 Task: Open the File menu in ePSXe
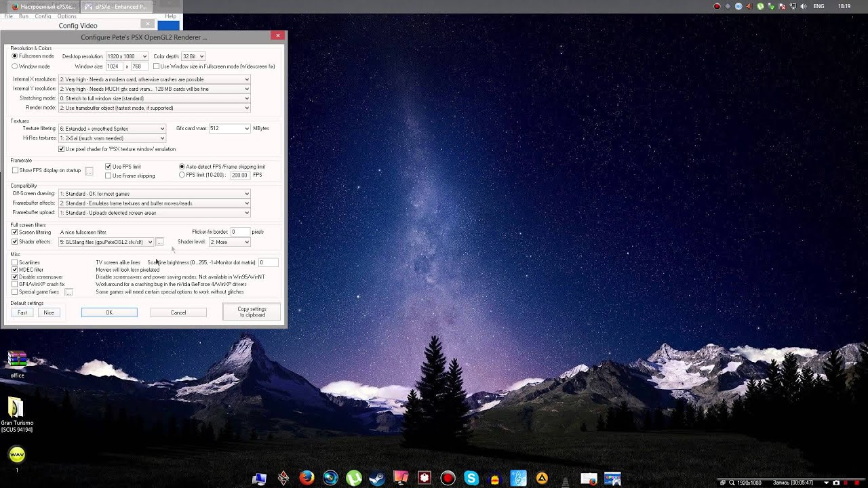[8, 16]
